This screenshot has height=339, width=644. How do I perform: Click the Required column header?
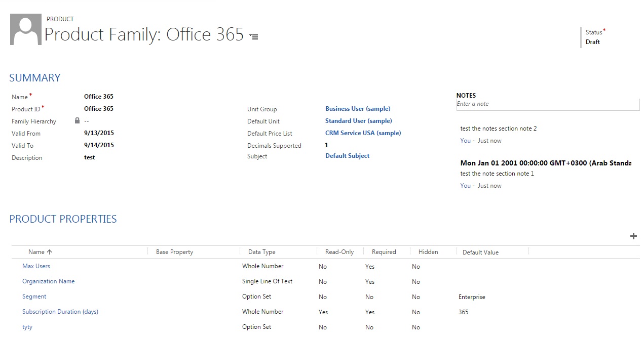click(x=384, y=252)
